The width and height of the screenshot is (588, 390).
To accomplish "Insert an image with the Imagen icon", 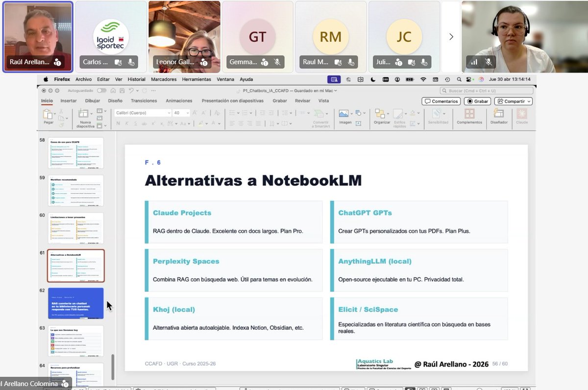I will pos(343,113).
